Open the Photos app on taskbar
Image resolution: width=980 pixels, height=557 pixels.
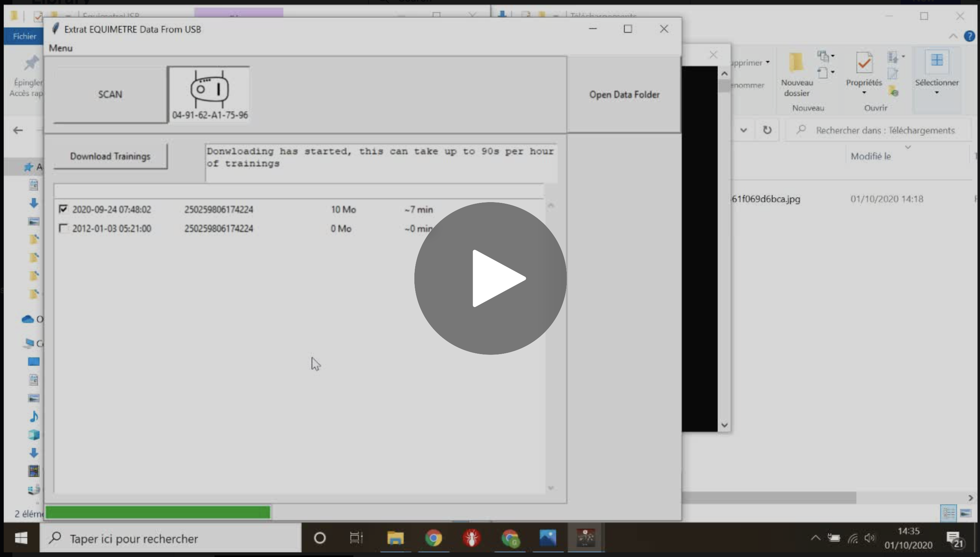pyautogui.click(x=548, y=538)
